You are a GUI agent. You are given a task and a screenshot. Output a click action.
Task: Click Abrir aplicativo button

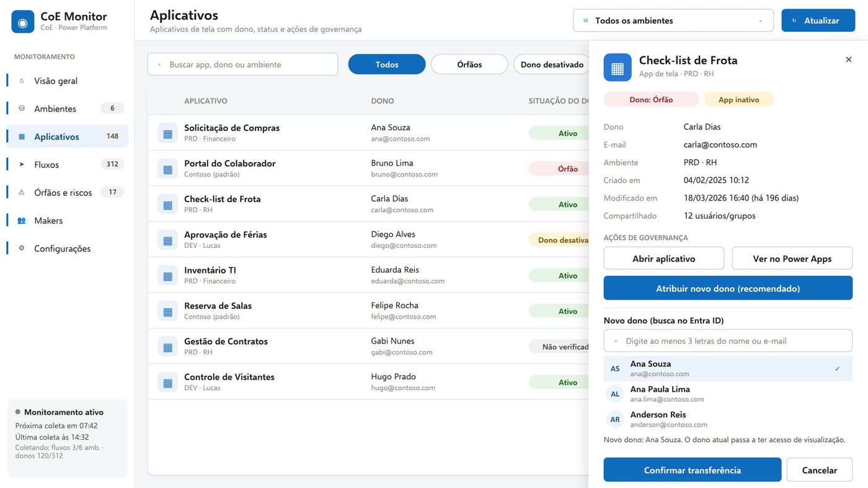coord(664,259)
